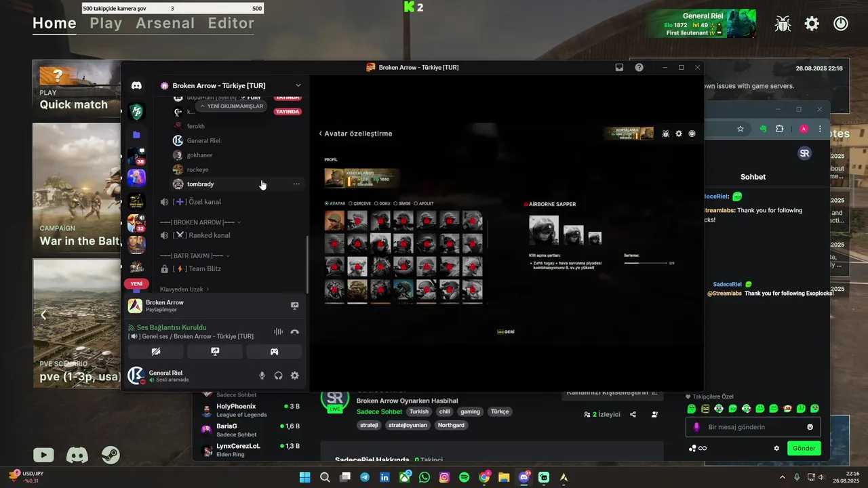The width and height of the screenshot is (868, 488).
Task: Click the GERİ back button in stream
Action: 506,332
